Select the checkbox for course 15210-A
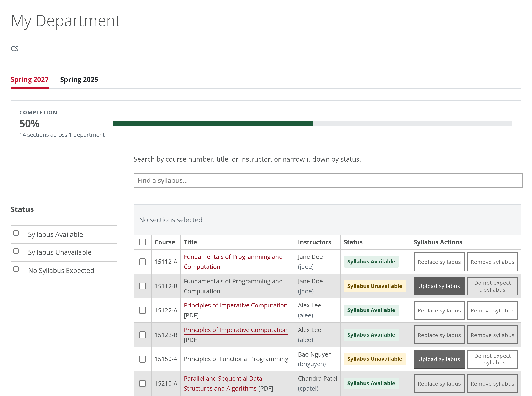Viewport: 532px width, 396px height. coord(143,384)
